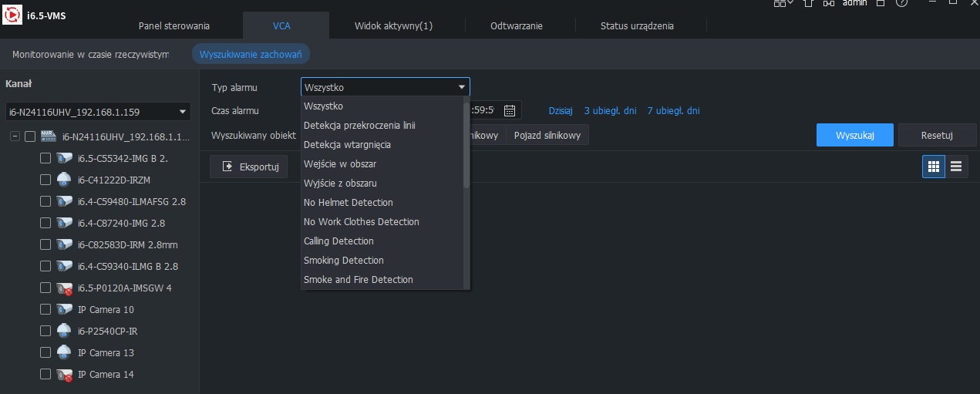Open the calendar picker for alarm time
This screenshot has width=980, height=394.
[x=510, y=110]
